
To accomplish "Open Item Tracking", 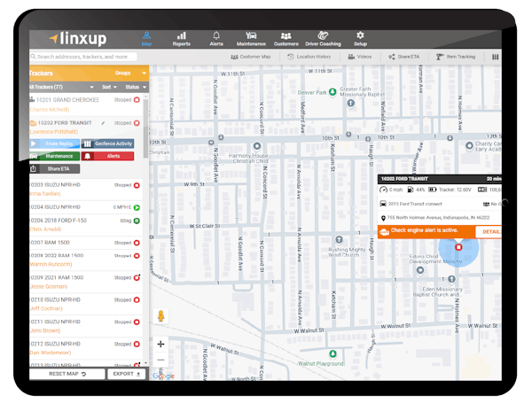I will tap(456, 57).
